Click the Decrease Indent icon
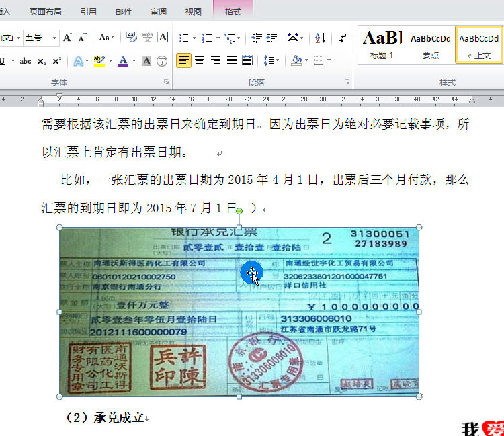The image size is (504, 436). (257, 38)
